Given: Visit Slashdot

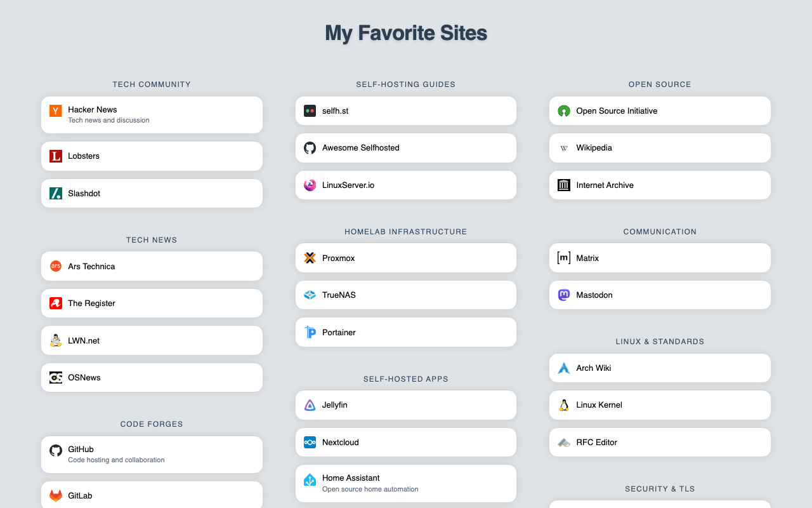Looking at the screenshot, I should click(x=152, y=194).
